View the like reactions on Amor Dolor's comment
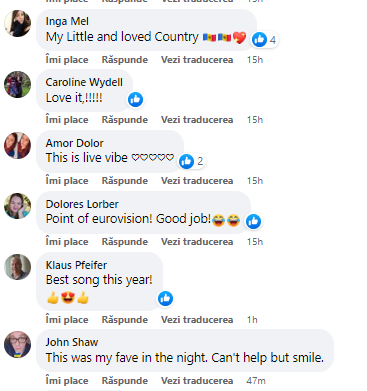 tap(192, 161)
